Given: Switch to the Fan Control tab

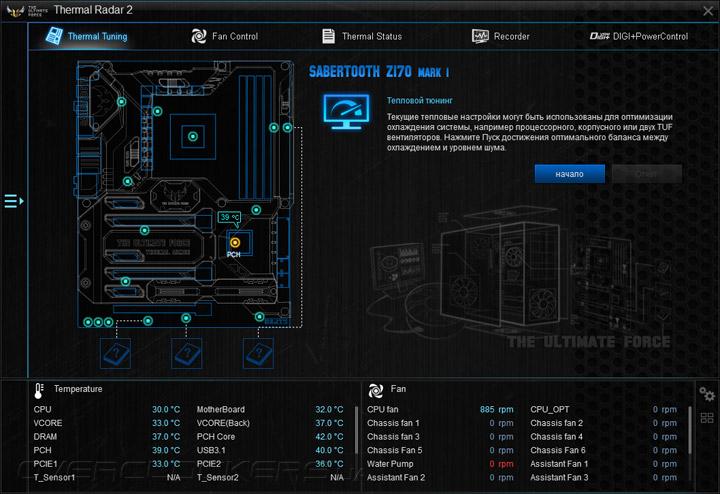Looking at the screenshot, I should [225, 36].
